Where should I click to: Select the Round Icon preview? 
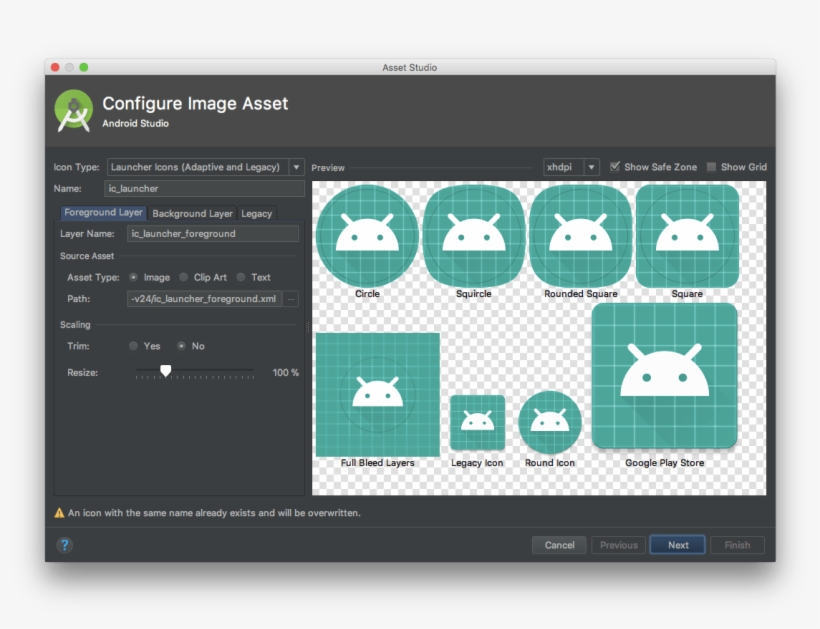point(550,422)
